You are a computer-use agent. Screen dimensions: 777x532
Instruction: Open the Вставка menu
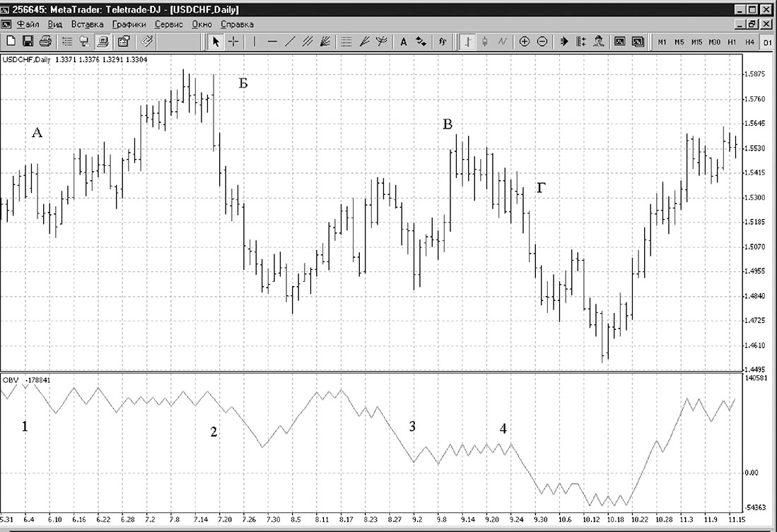87,24
